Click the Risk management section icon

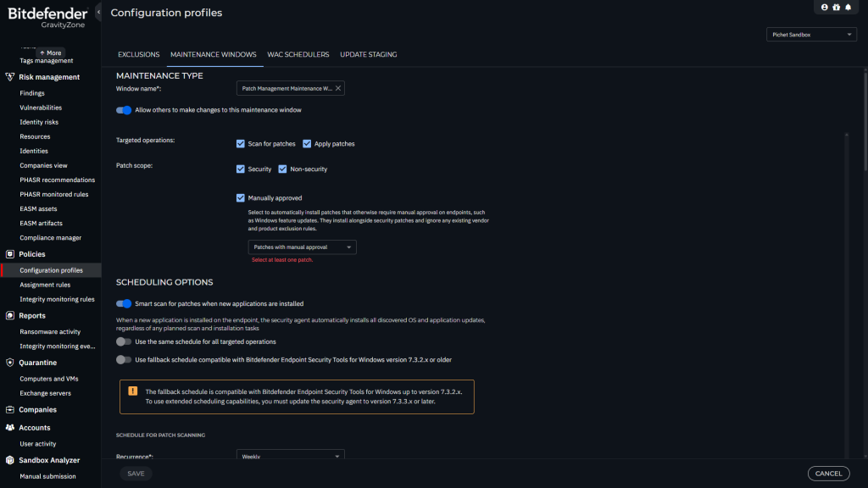10,77
